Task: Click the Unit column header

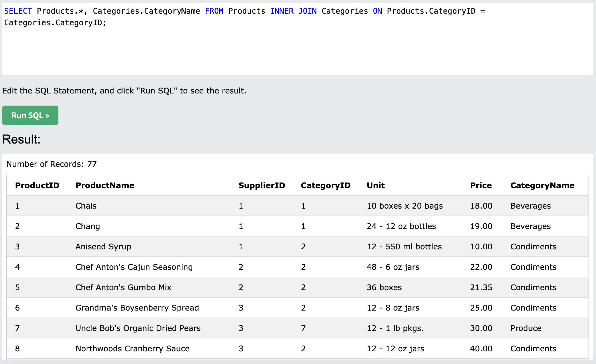Action: point(376,185)
